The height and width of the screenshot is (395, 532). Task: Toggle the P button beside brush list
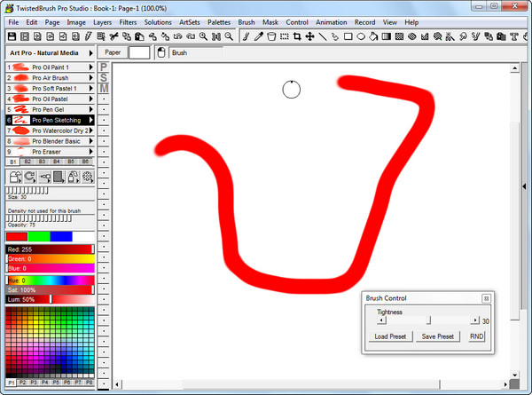[104, 67]
